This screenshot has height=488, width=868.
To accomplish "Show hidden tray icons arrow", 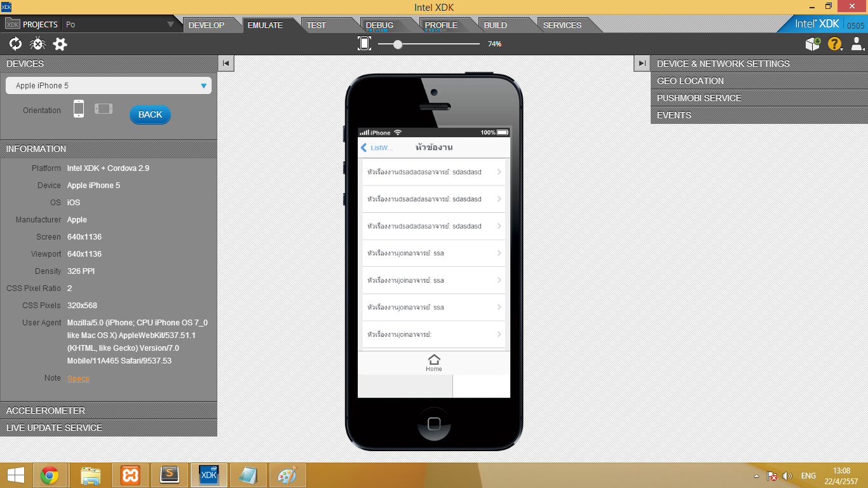I will coord(756,476).
